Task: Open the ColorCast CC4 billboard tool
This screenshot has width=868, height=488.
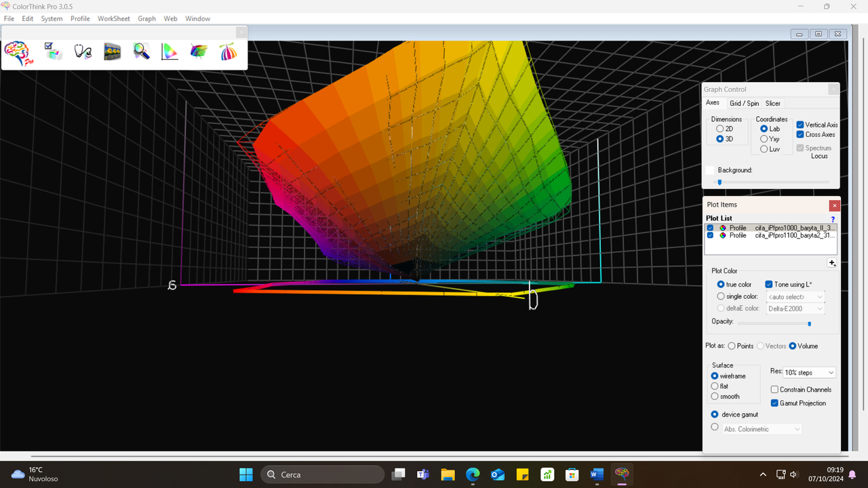Action: (x=113, y=52)
